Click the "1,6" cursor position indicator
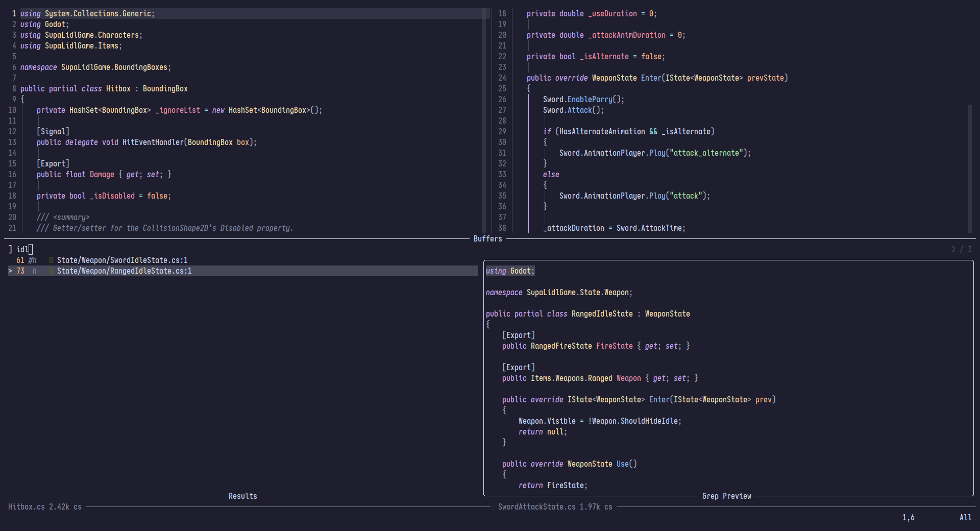The image size is (980, 531). (909, 517)
